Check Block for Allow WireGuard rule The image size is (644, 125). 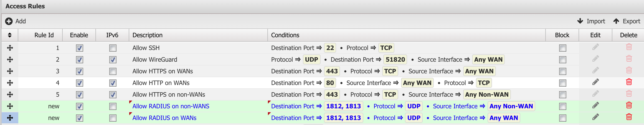click(563, 60)
